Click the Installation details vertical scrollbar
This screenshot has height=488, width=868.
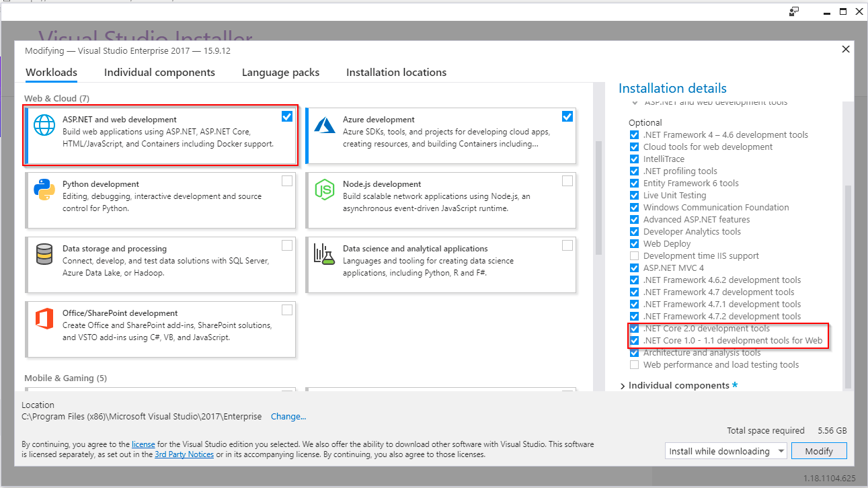[849, 286]
